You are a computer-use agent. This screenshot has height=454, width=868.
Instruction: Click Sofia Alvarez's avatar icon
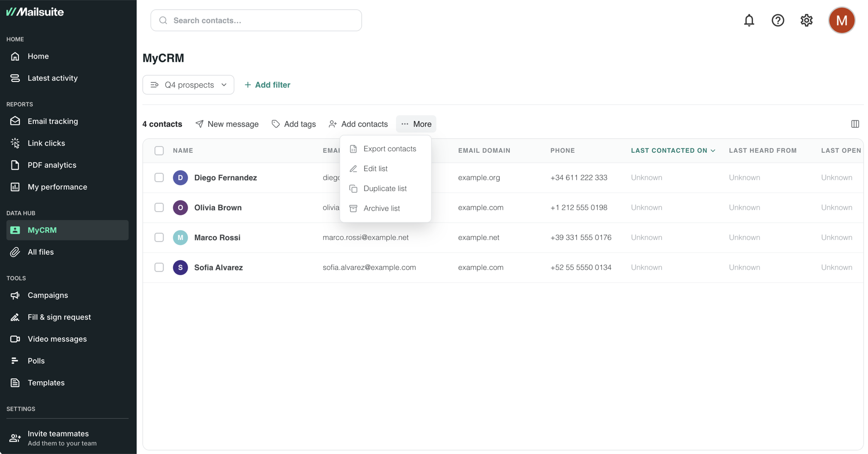tap(180, 267)
